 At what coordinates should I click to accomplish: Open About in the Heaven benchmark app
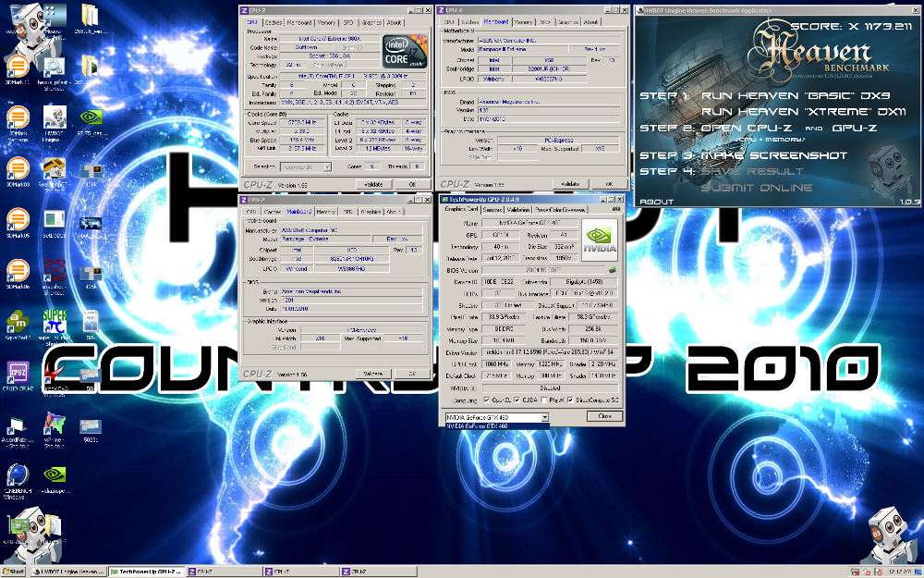pyautogui.click(x=656, y=202)
